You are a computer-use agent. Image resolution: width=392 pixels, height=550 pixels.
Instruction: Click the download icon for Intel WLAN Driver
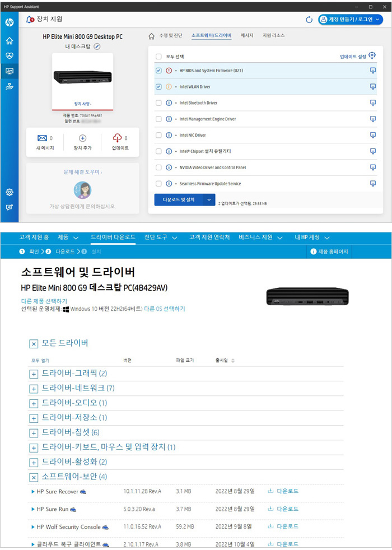[373, 87]
